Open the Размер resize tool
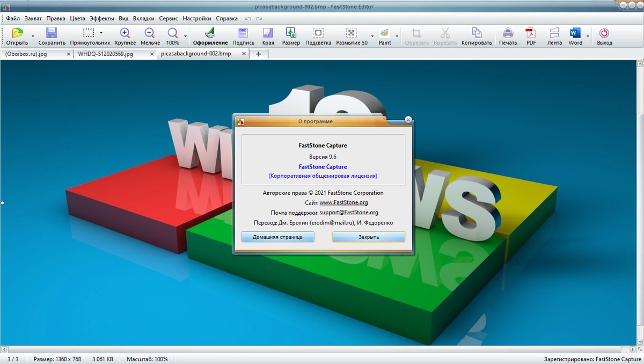 291,33
